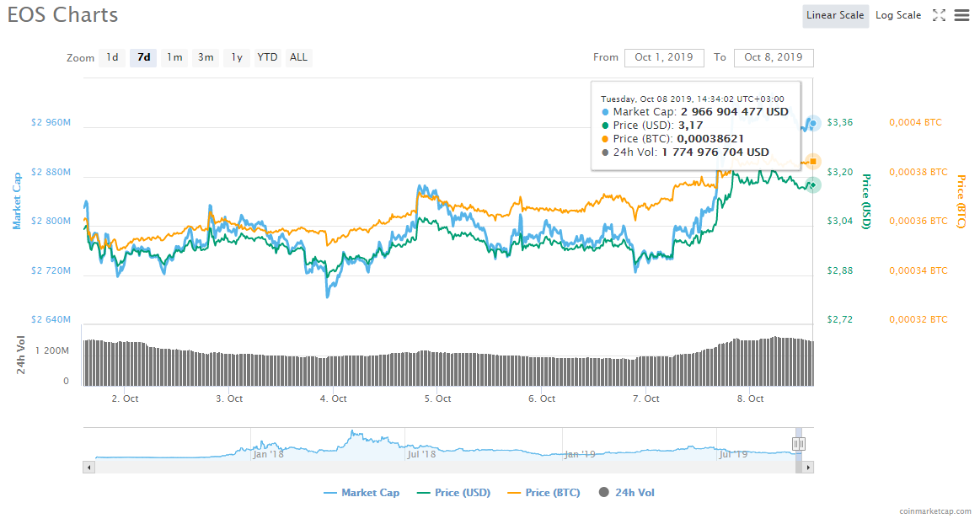
Task: Switch to Linear Scale
Action: click(835, 16)
